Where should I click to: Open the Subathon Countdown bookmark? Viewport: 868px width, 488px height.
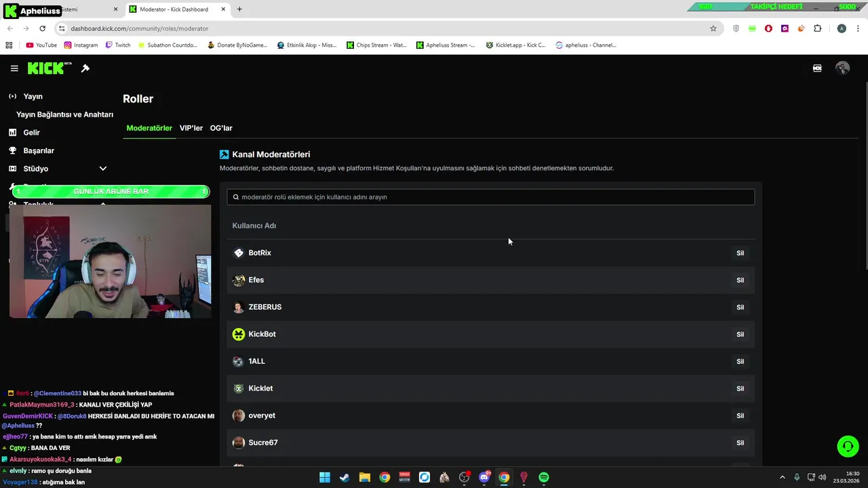pos(167,45)
